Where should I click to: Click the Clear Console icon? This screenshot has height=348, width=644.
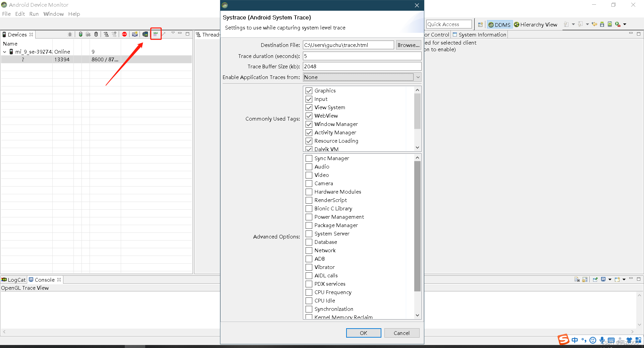coord(577,279)
